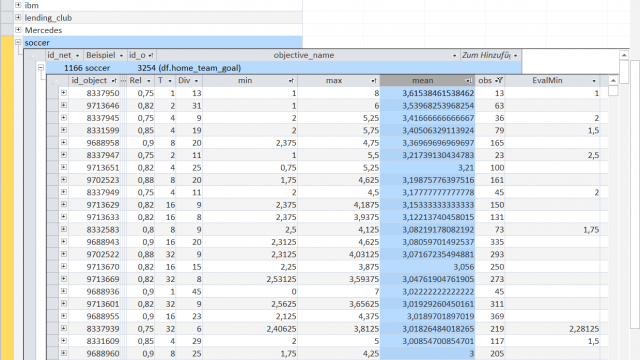Click the inner table vertical scrollbar thumb
Image resolution: width=640 pixels, height=360 pixels.
tap(613, 91)
